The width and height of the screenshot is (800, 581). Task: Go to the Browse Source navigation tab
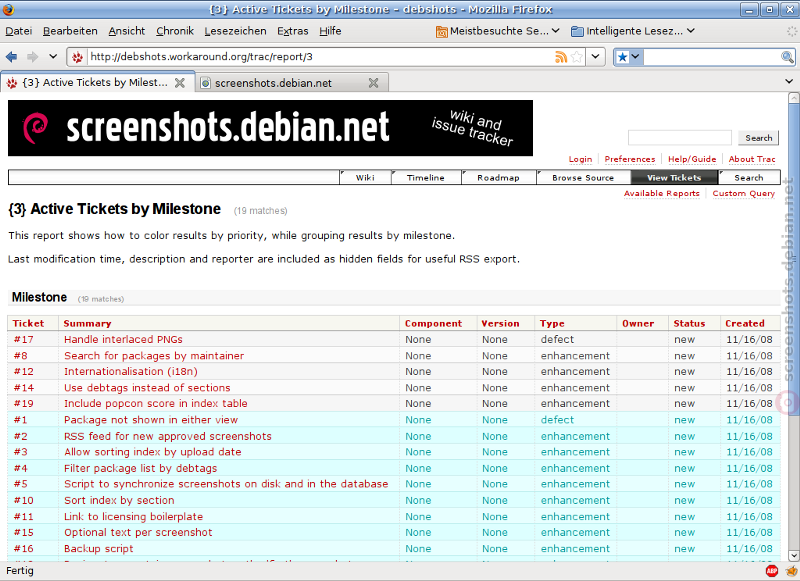[583, 178]
